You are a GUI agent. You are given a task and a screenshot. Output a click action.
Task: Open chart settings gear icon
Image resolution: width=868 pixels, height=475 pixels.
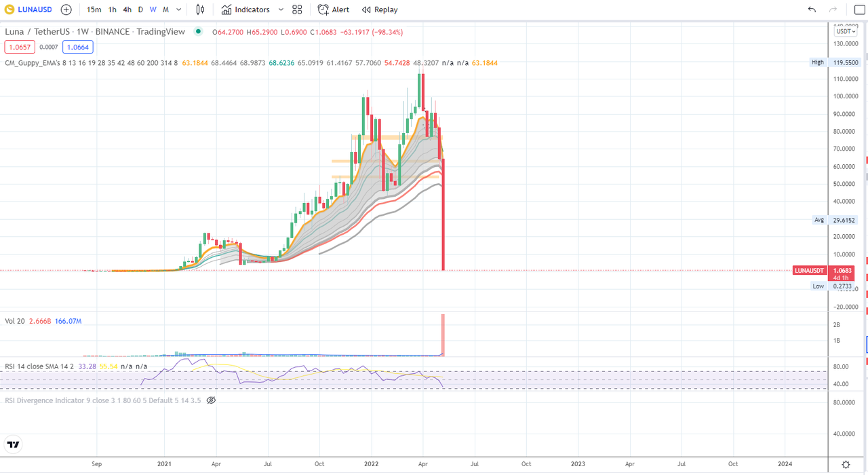pos(846,465)
